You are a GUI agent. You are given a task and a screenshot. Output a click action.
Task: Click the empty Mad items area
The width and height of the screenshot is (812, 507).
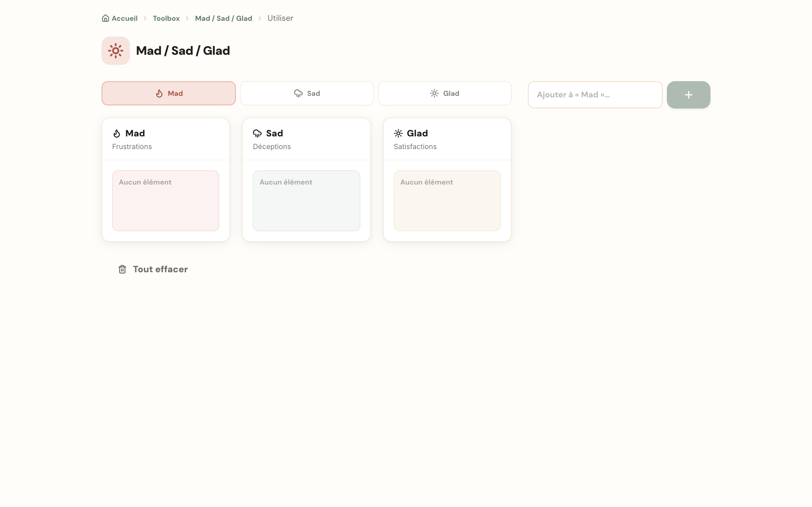pos(165,201)
